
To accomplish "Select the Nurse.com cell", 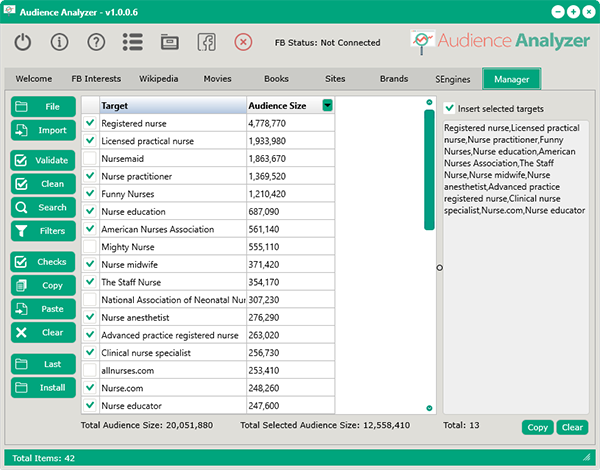I will 173,388.
